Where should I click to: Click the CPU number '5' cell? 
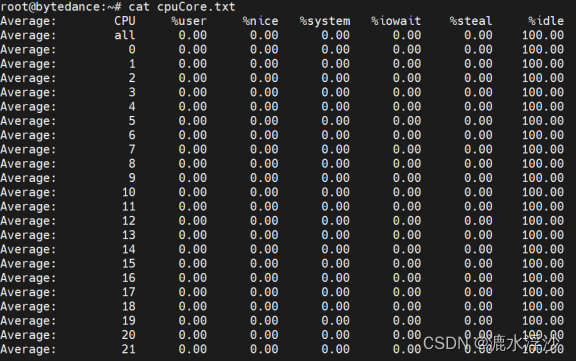(x=132, y=121)
